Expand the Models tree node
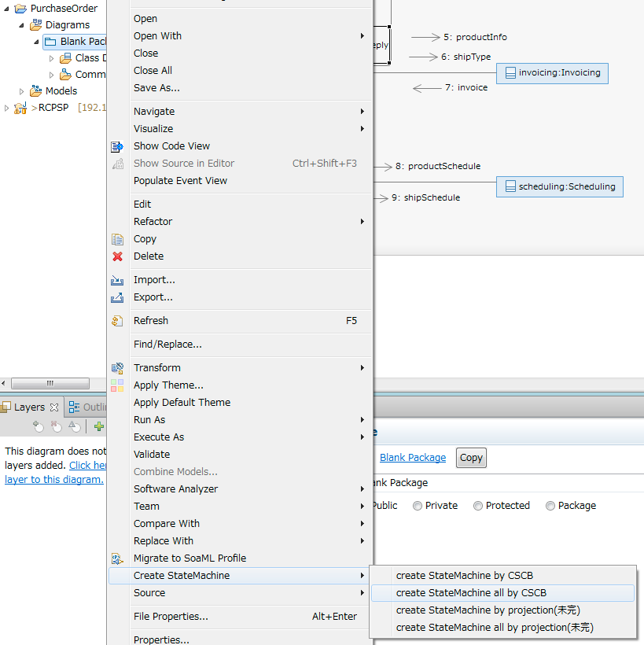The width and height of the screenshot is (644, 645). [22, 91]
